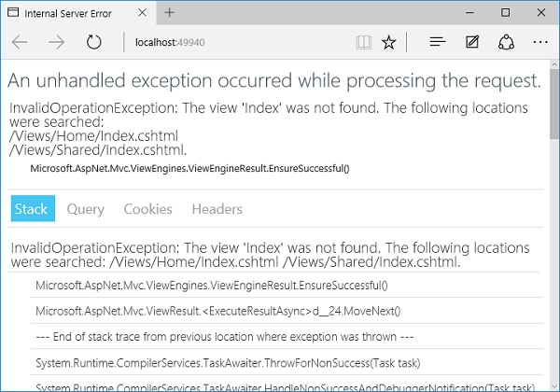This screenshot has width=560, height=392.
Task: Click the localhost:49940 address bar
Action: coord(233,43)
